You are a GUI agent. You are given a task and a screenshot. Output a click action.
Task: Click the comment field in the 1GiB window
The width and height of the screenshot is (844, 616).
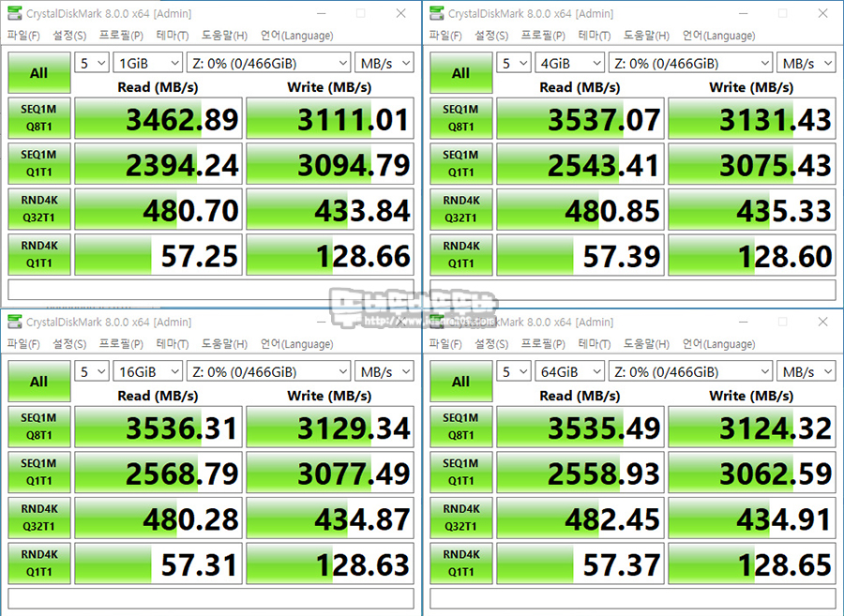point(211,290)
